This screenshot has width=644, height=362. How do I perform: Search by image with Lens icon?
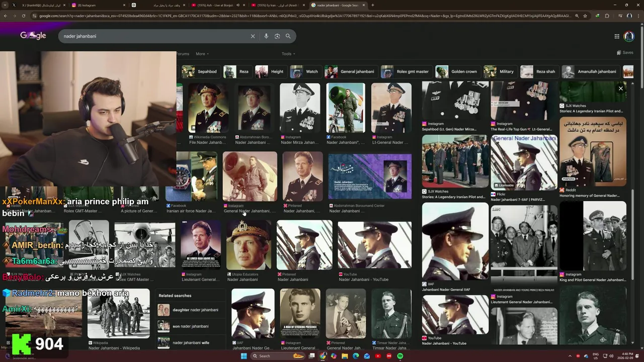(x=277, y=36)
